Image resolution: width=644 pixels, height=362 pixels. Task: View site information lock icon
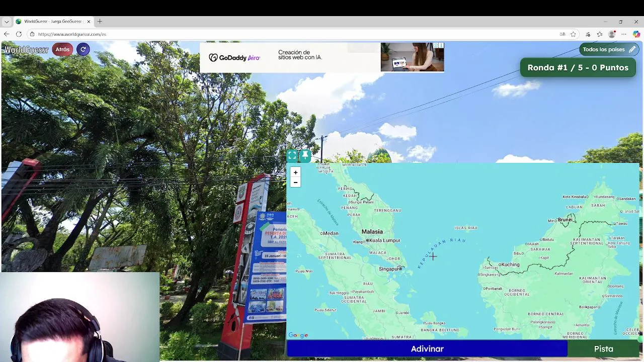tap(32, 34)
